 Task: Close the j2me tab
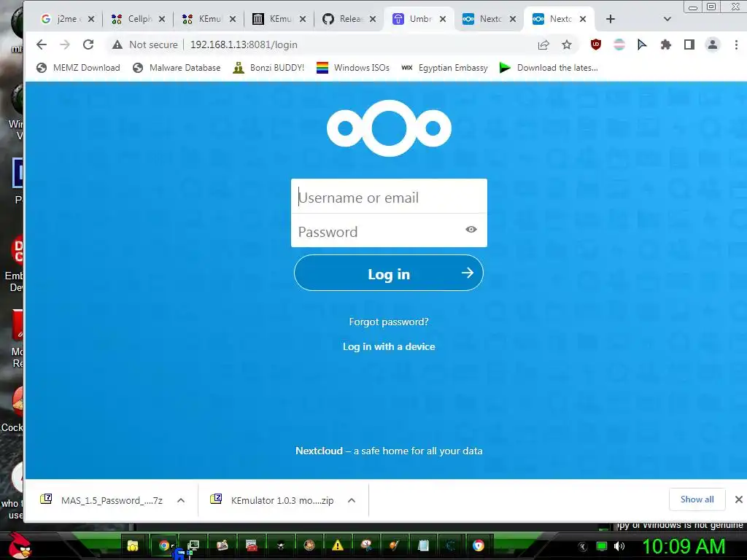tap(91, 19)
